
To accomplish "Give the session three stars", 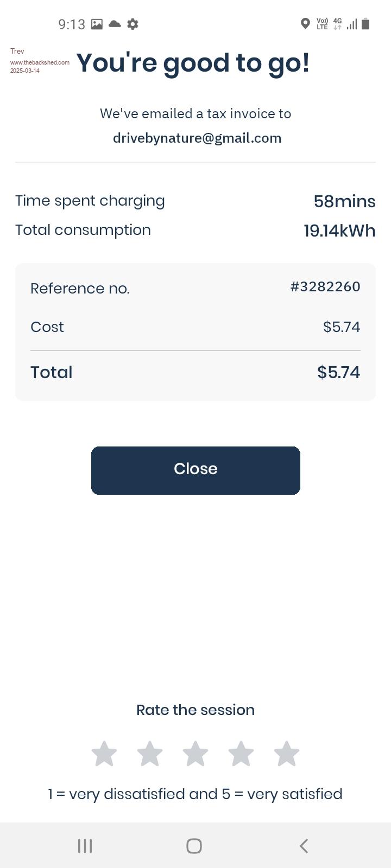I will 195,754.
